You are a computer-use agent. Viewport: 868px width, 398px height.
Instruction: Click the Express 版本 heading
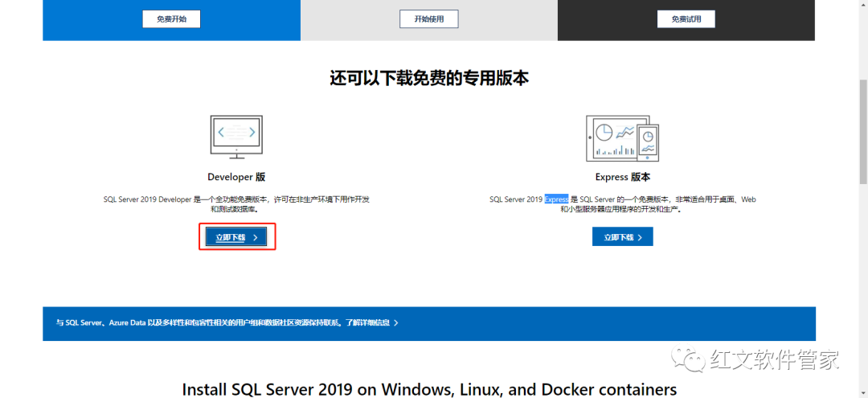623,177
